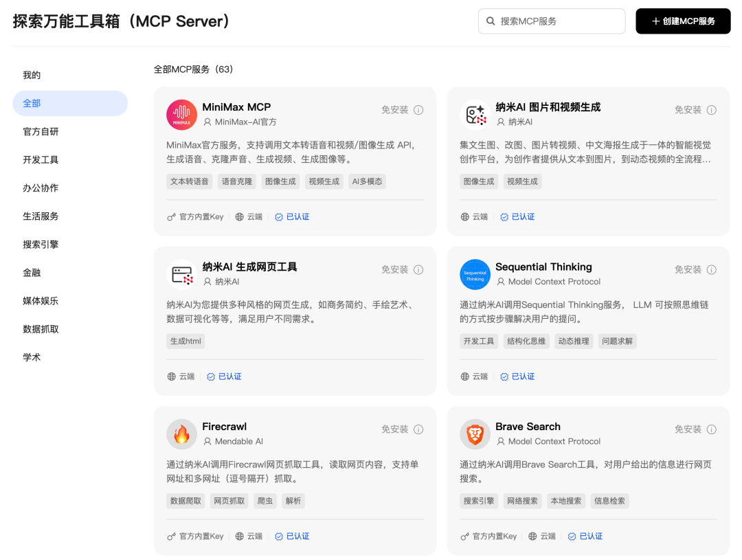Go to 媒体娱乐 category
The image size is (742, 560).
point(70,300)
